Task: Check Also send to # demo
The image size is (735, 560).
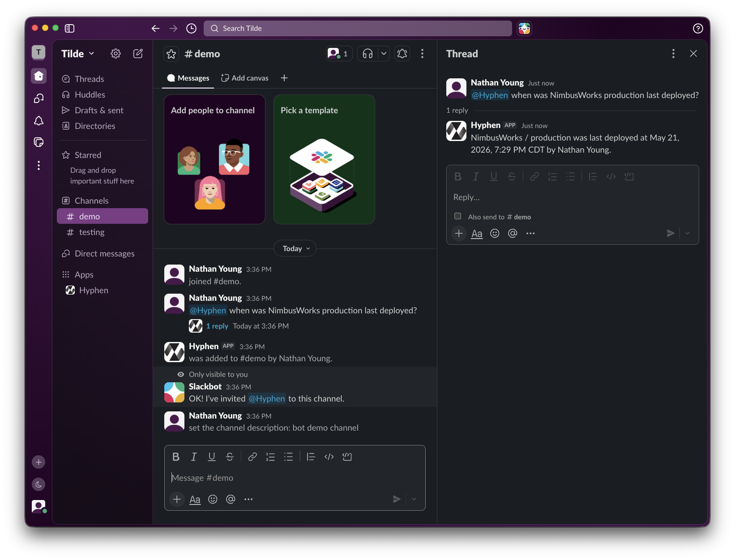Action: (457, 216)
